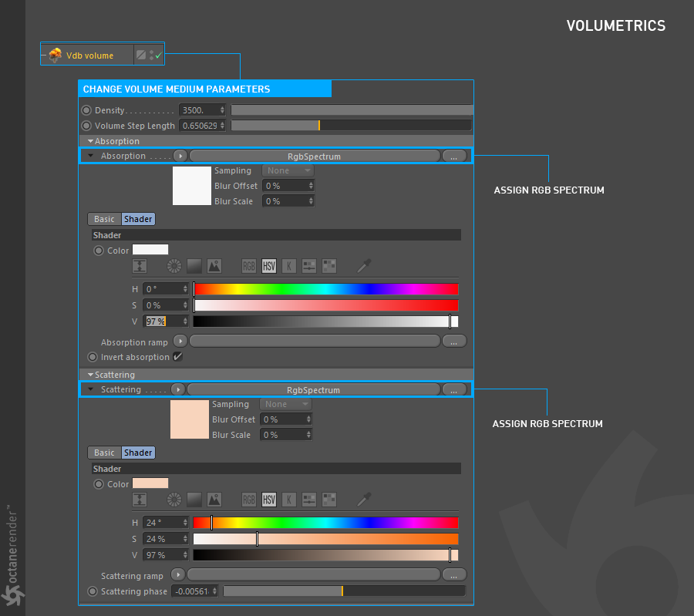694x616 pixels.
Task: Switch Absorption color to RGB mode
Action: (249, 266)
